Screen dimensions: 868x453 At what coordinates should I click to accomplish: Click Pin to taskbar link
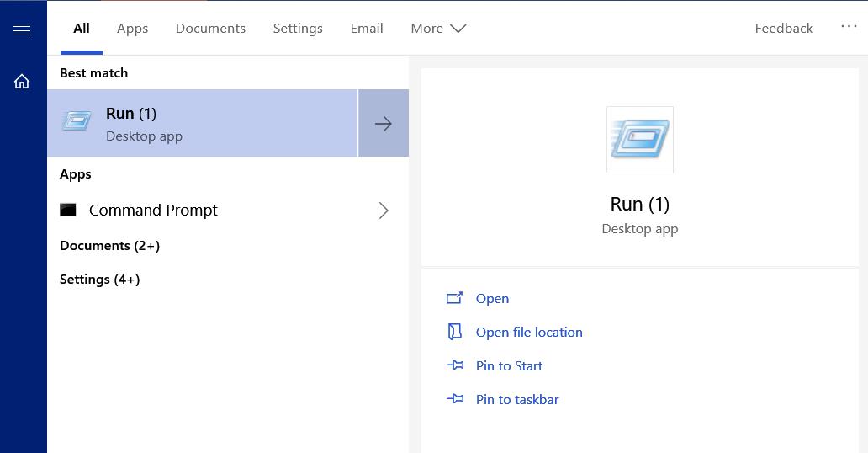(x=517, y=399)
